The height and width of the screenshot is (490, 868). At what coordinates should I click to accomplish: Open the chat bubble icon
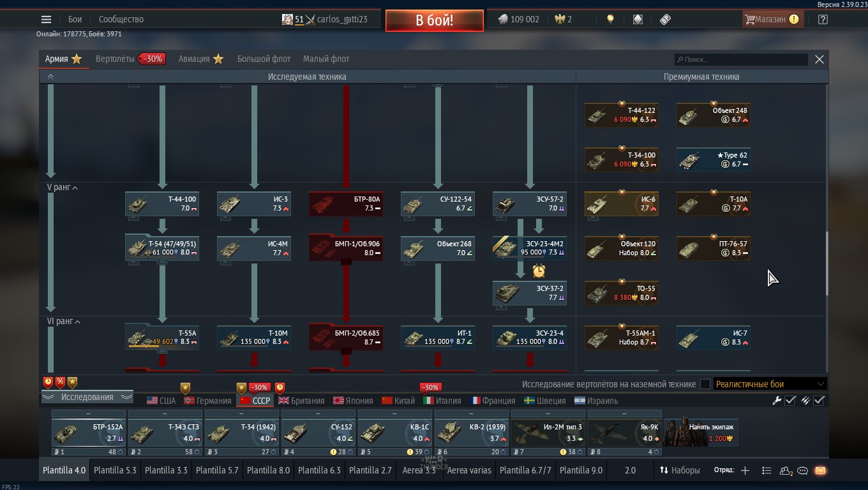(803, 470)
